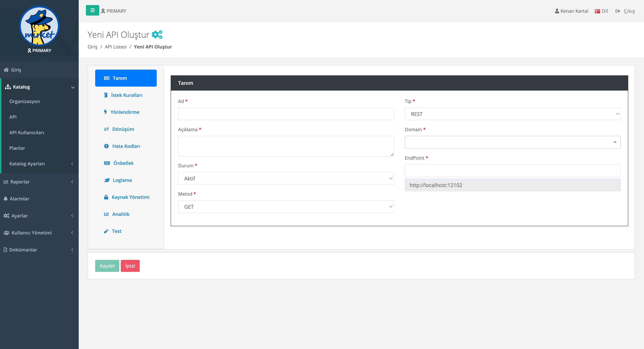The image size is (644, 349).
Task: Click the green hamburger menu toggle
Action: (92, 11)
